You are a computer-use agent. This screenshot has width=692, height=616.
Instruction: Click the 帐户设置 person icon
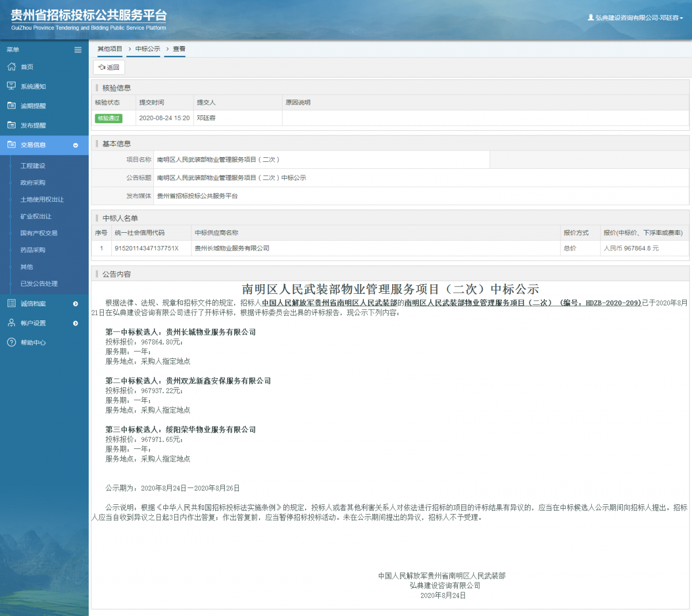click(12, 323)
